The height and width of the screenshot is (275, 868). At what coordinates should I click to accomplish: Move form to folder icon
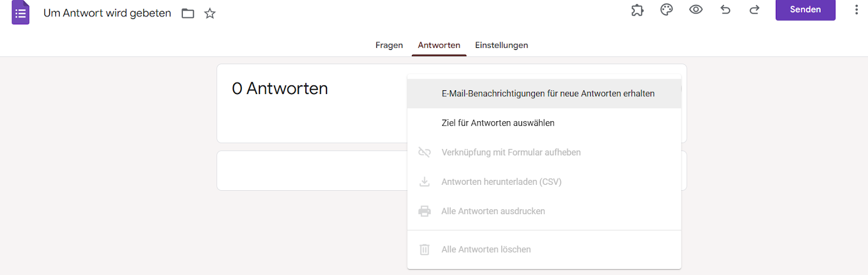(x=188, y=14)
